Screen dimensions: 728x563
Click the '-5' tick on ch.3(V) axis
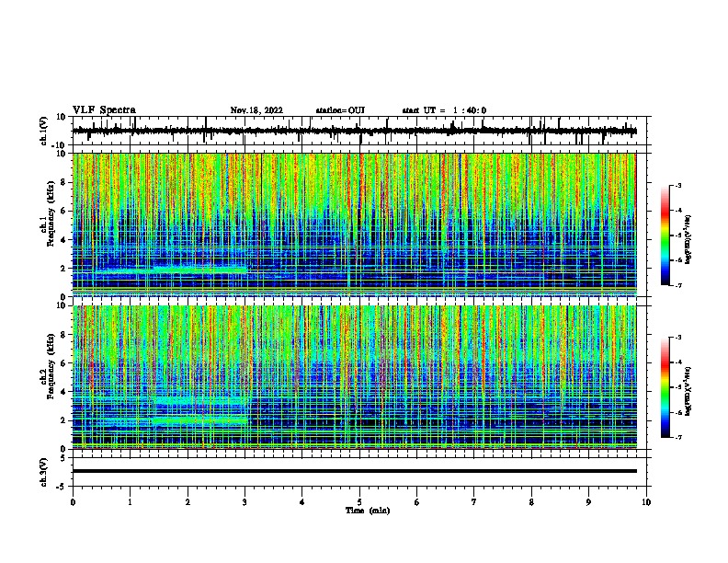[x=63, y=487]
